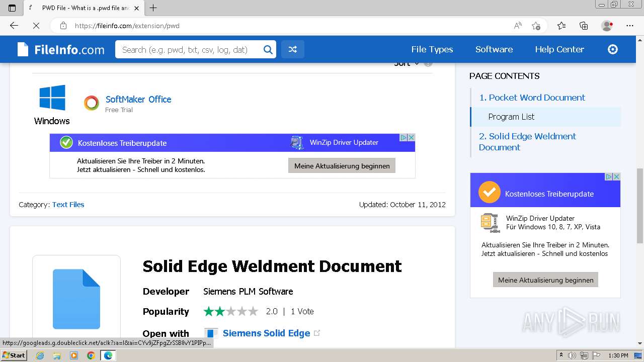Click the SoftMaker Office icon

pos(92,103)
